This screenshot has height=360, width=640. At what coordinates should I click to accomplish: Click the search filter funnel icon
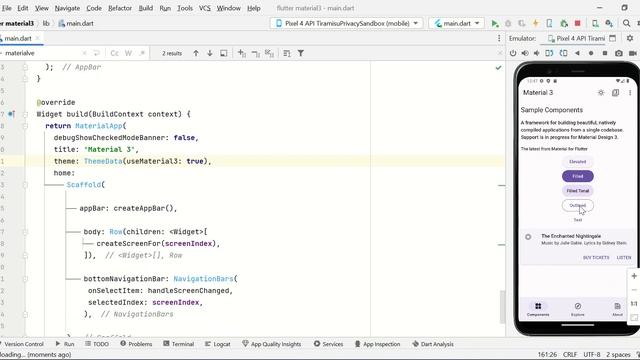[x=301, y=53]
